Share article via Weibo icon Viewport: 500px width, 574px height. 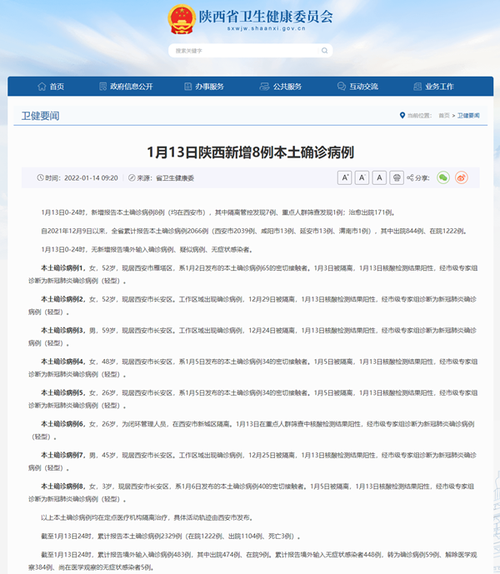pos(462,178)
